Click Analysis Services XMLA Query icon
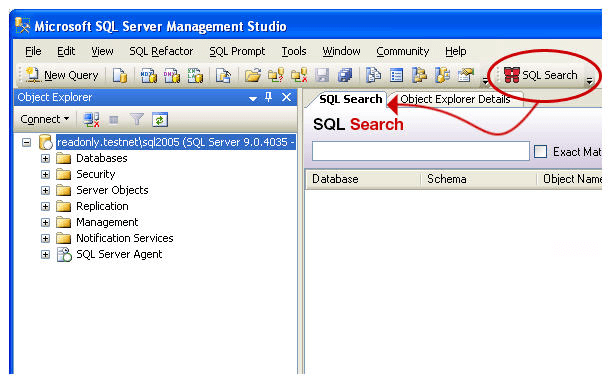The width and height of the screenshot is (608, 382). point(195,75)
